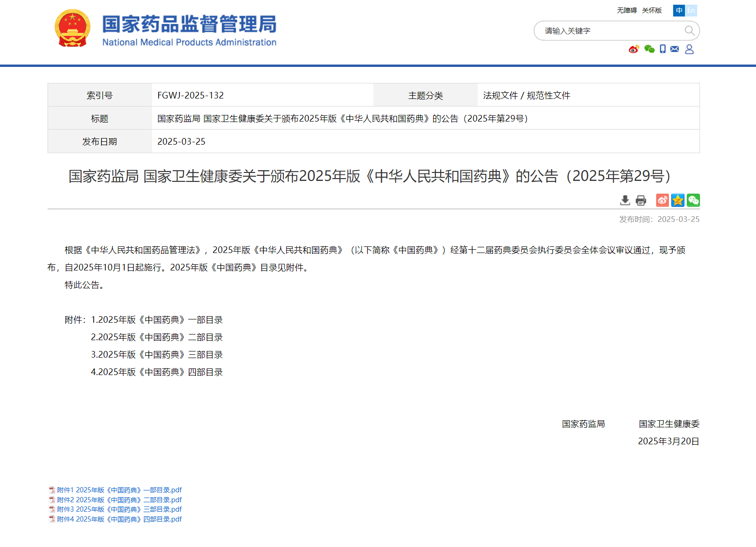
Task: Share article to QZone star icon
Action: (678, 200)
